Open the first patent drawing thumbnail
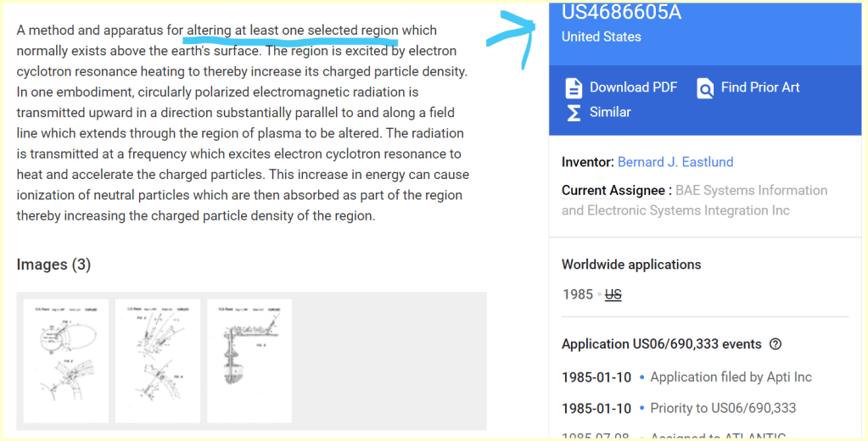 (x=66, y=360)
